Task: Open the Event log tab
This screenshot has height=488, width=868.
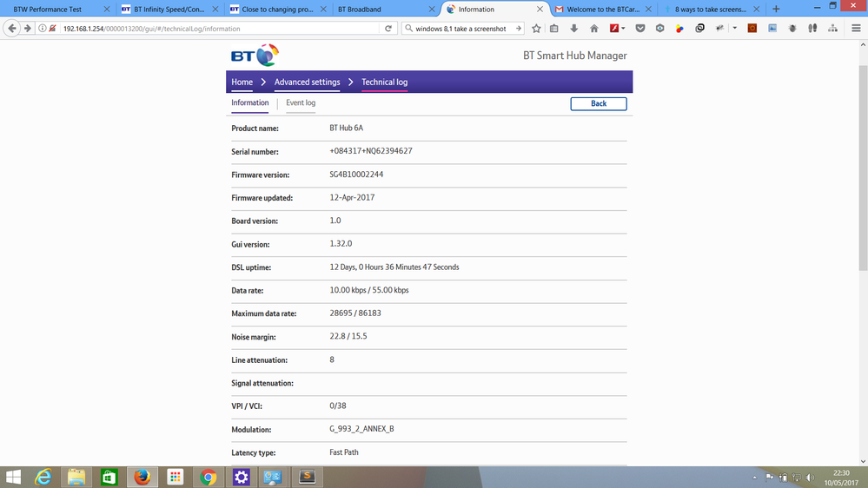Action: coord(301,103)
